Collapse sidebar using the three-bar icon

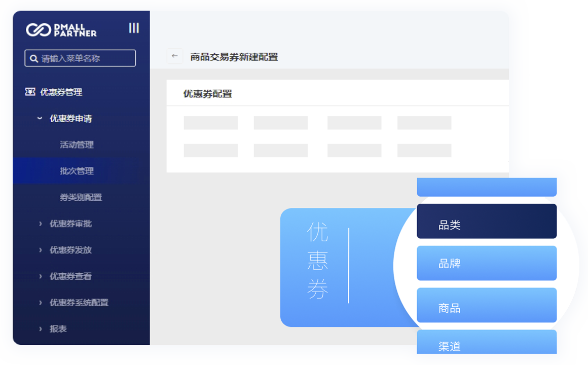(134, 28)
